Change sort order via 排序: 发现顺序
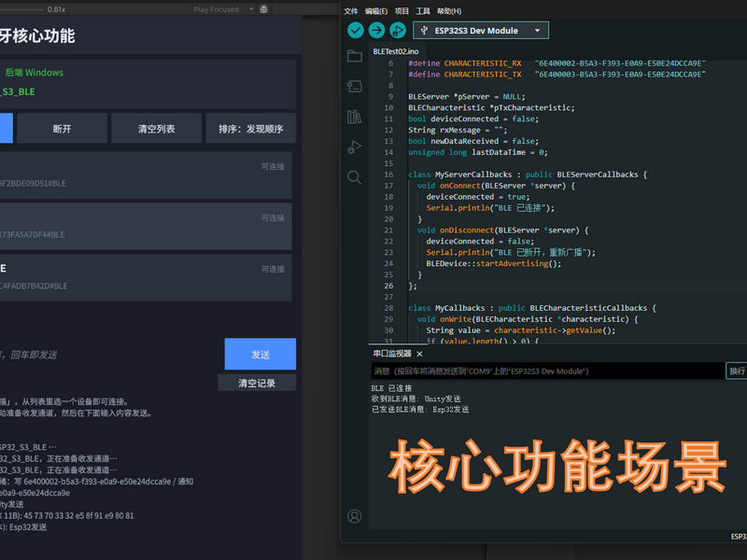This screenshot has height=560, width=747. pos(251,129)
